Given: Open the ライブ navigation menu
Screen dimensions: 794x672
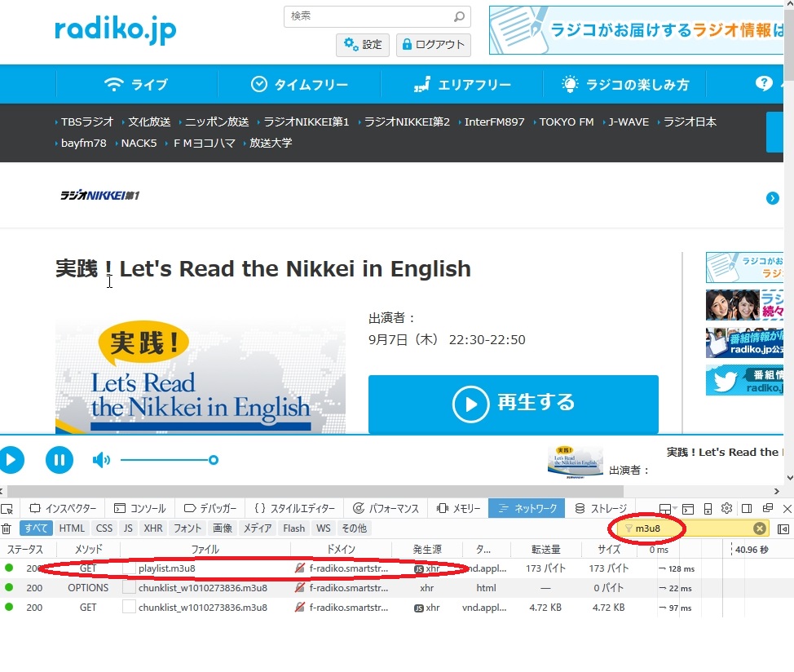Looking at the screenshot, I should click(136, 84).
